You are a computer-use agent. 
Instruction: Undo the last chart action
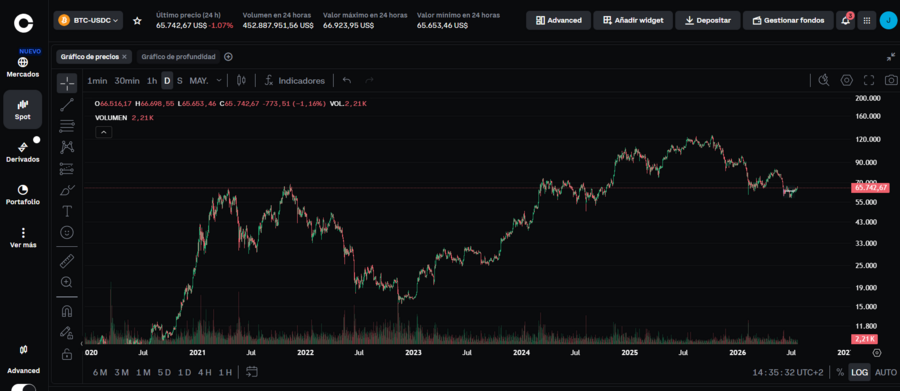[347, 81]
